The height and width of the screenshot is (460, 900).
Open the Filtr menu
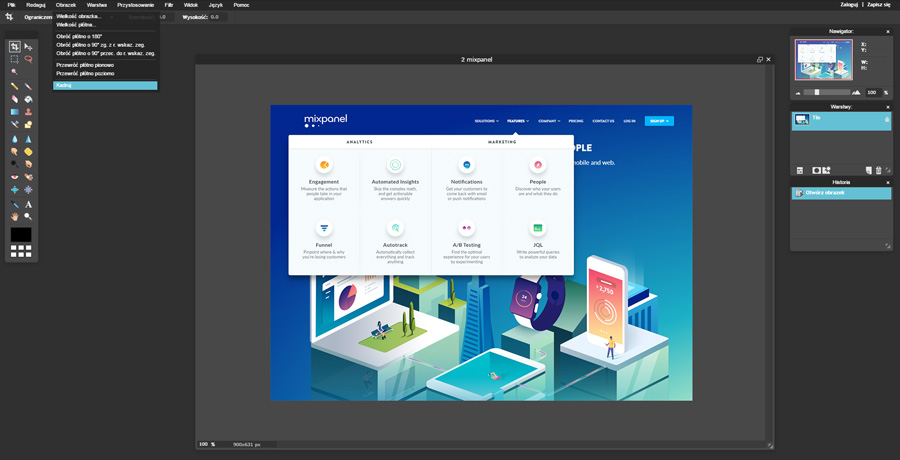(169, 5)
